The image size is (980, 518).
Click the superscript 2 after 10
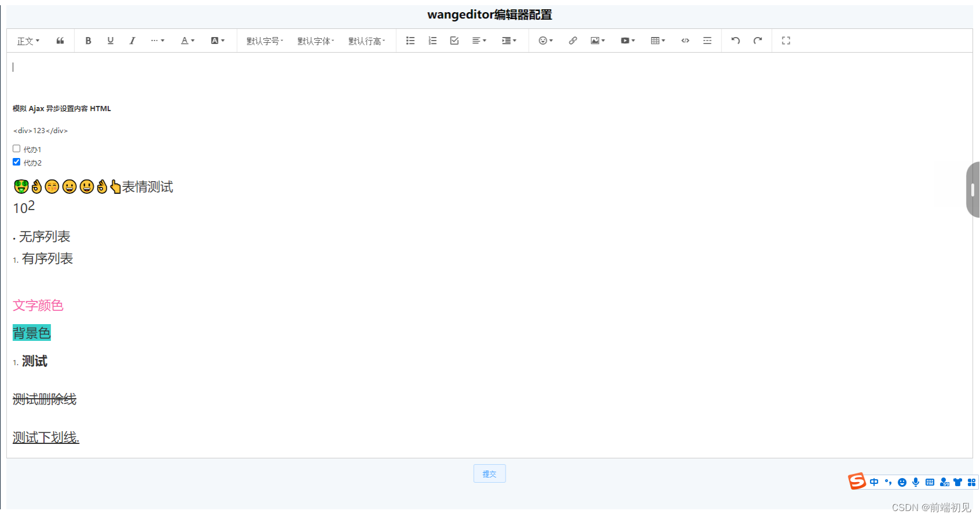coord(31,205)
